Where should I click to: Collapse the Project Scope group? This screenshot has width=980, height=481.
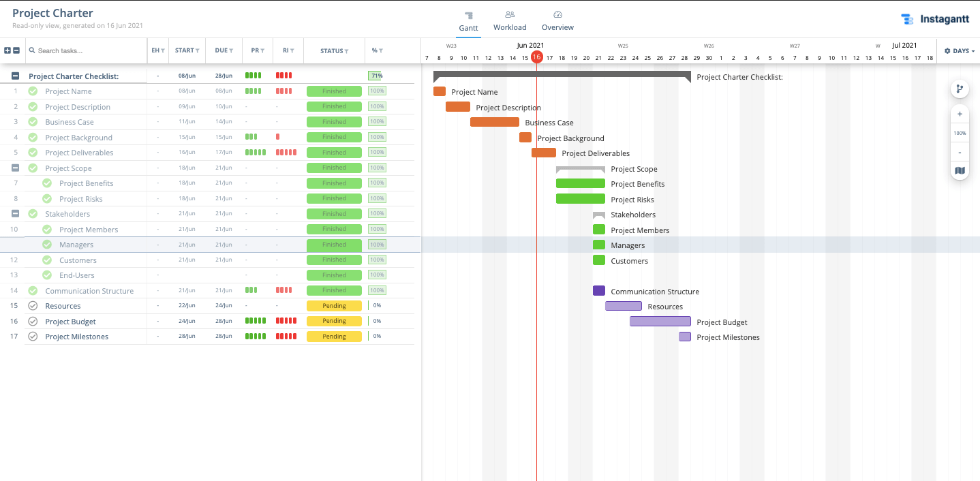15,168
